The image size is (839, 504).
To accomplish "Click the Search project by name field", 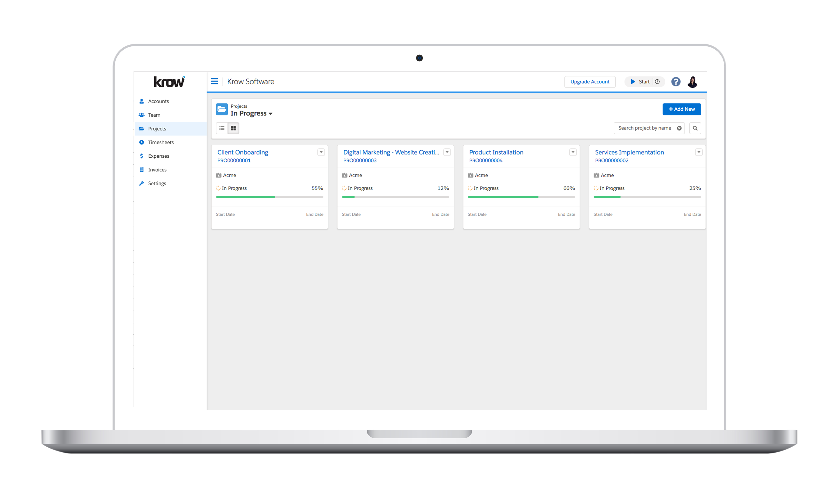I will [x=644, y=128].
